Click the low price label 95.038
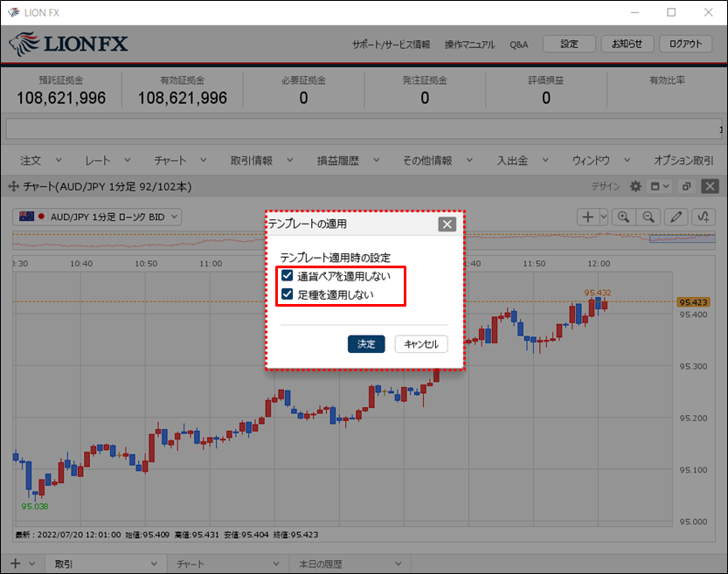This screenshot has width=728, height=574. [35, 506]
